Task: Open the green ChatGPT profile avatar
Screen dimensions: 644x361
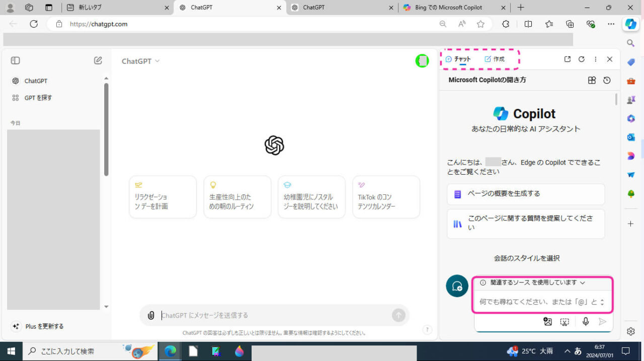Action: click(x=422, y=61)
